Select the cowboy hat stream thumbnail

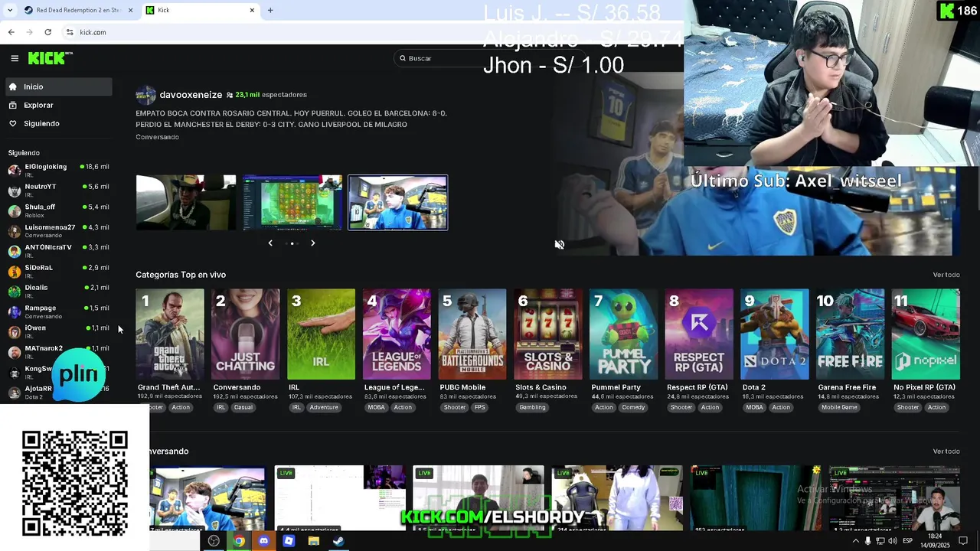(186, 202)
